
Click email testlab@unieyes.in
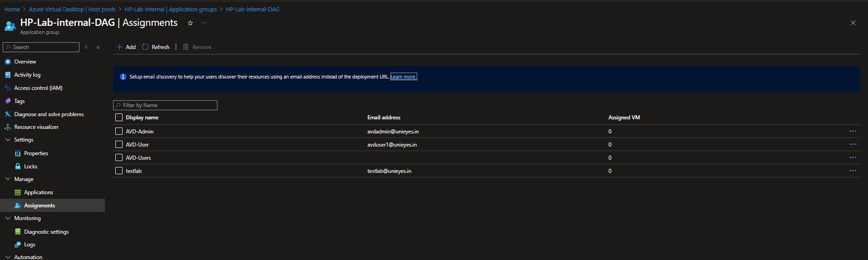click(x=390, y=171)
